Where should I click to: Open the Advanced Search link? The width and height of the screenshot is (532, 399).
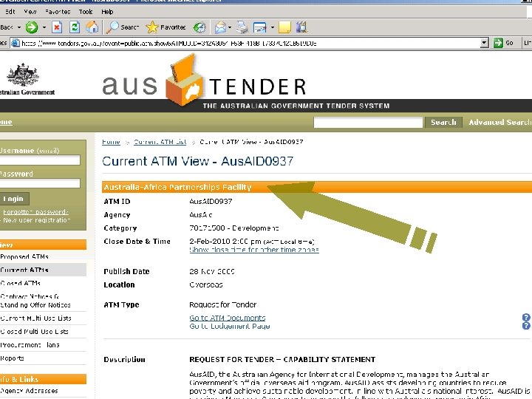(x=499, y=122)
